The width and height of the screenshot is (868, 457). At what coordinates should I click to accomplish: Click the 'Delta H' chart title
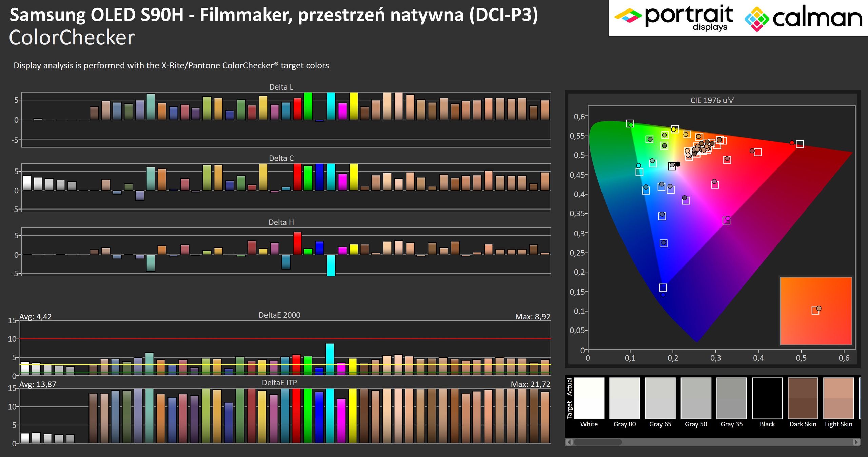tap(281, 222)
